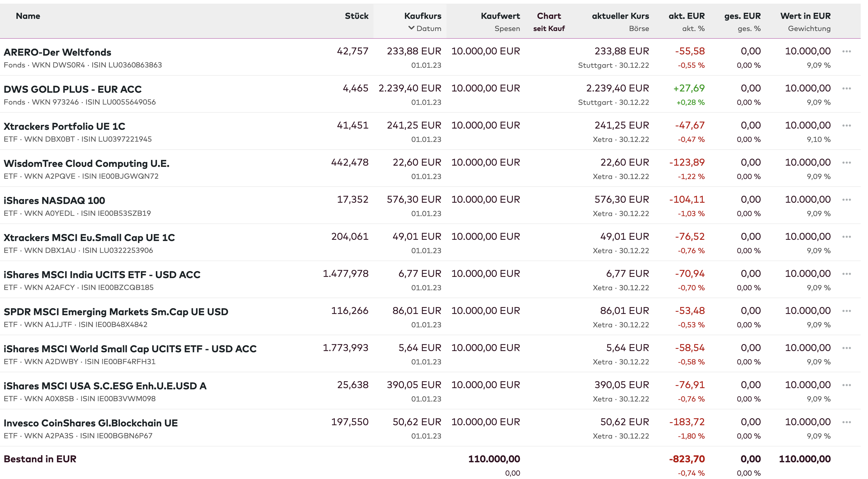Open ellipsis menu for iShares MSCI USA S.C.ESG

click(846, 385)
